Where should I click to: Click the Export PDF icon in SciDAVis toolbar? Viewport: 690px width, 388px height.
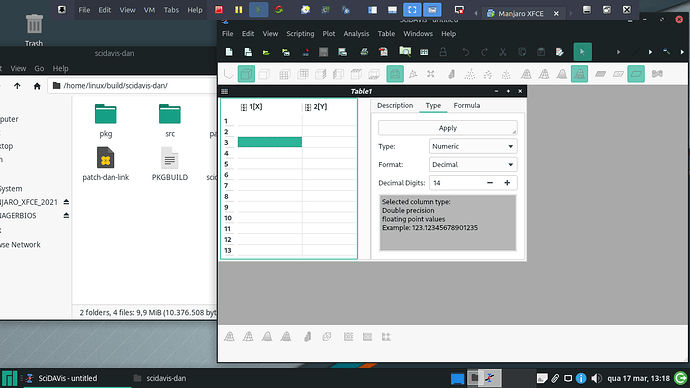point(383,52)
